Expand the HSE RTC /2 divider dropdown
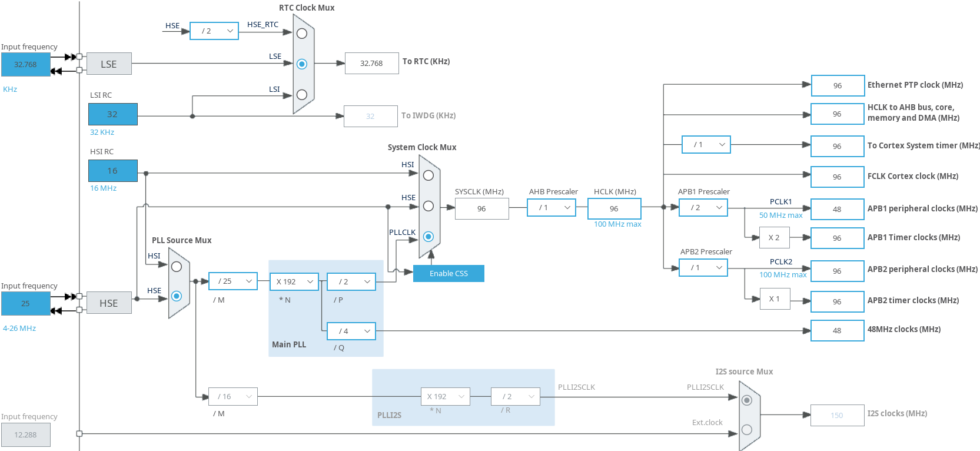 [x=214, y=31]
